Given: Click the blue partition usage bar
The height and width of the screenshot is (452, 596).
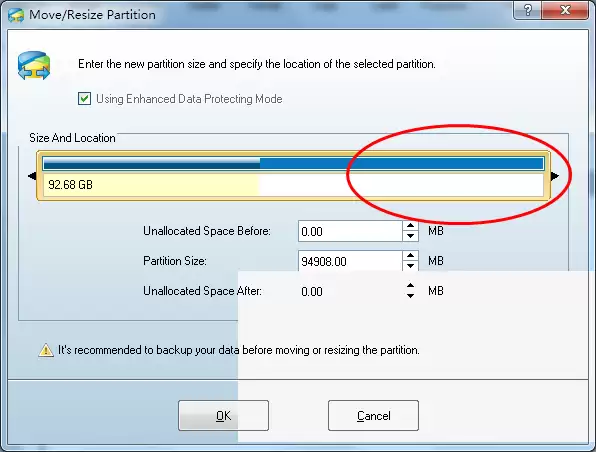Looking at the screenshot, I should (293, 164).
